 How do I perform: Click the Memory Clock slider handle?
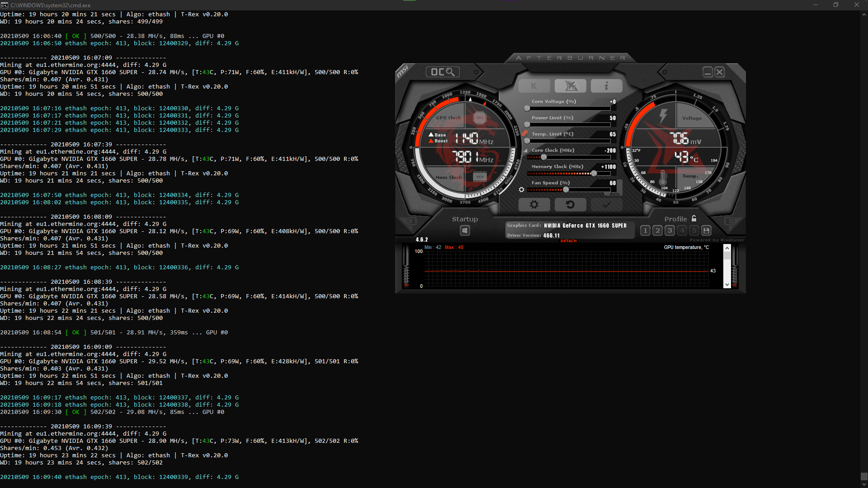594,174
